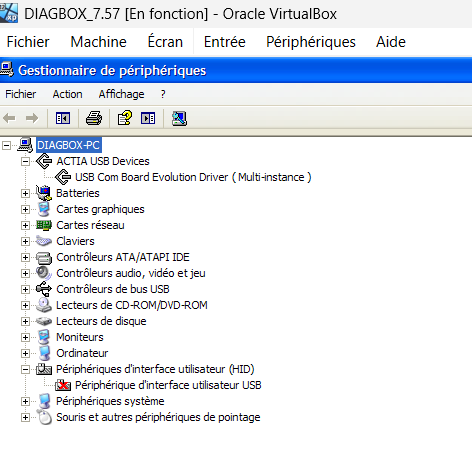Viewport: 472px width, 465px height.
Task: Click the ACTIA USB Devices category icon
Action: [x=44, y=161]
